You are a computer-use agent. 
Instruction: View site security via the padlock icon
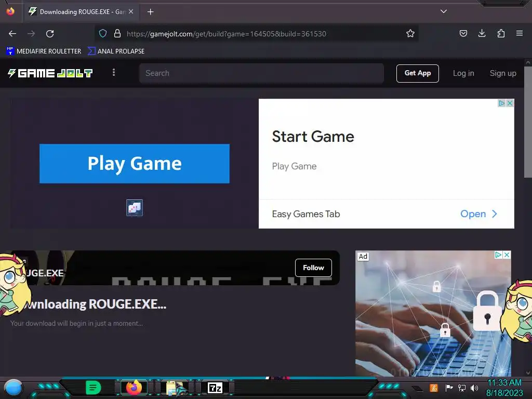tap(117, 34)
